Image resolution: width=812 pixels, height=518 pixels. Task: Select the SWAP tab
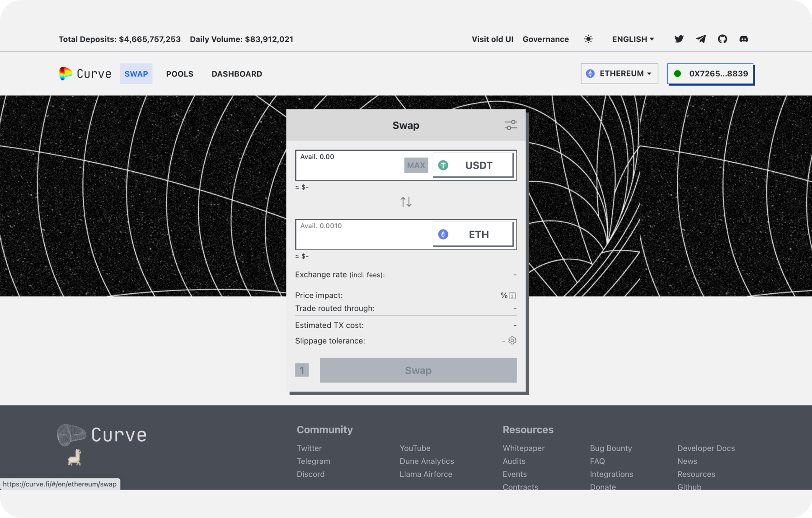coord(136,74)
